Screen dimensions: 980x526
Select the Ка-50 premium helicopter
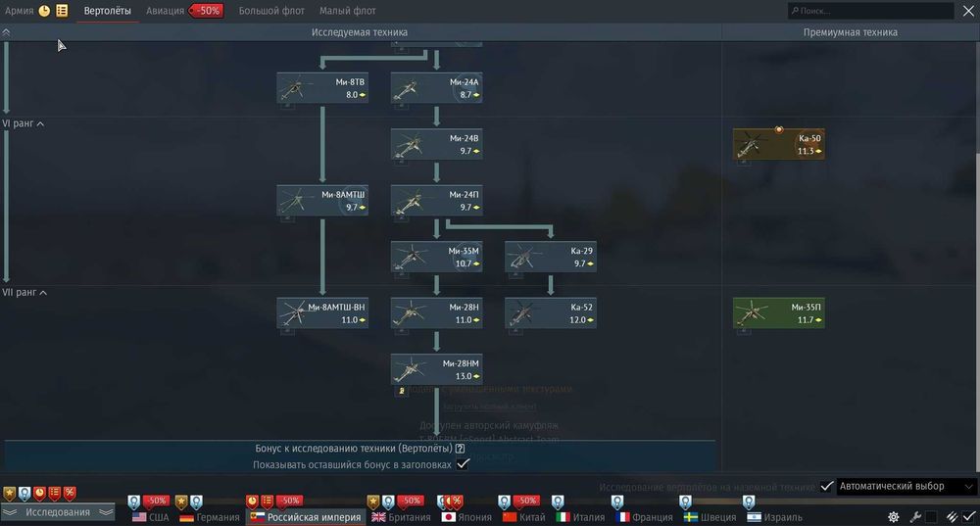[x=778, y=144]
